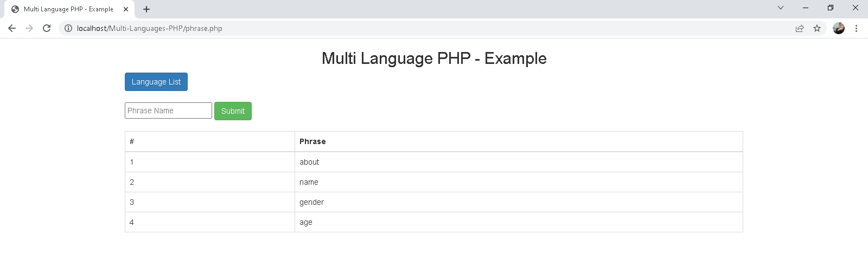
Task: Open the Chrome profile avatar
Action: click(839, 28)
